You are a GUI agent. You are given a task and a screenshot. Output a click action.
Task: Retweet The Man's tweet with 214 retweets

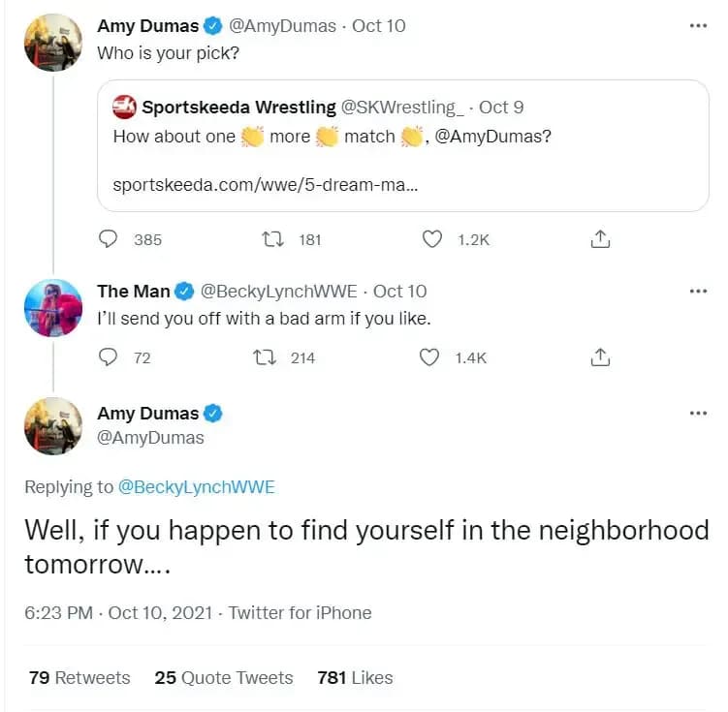[x=262, y=357]
